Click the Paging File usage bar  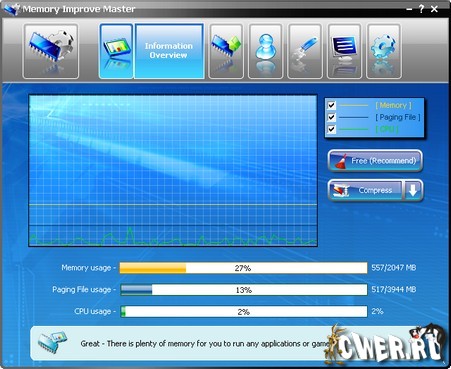(243, 290)
